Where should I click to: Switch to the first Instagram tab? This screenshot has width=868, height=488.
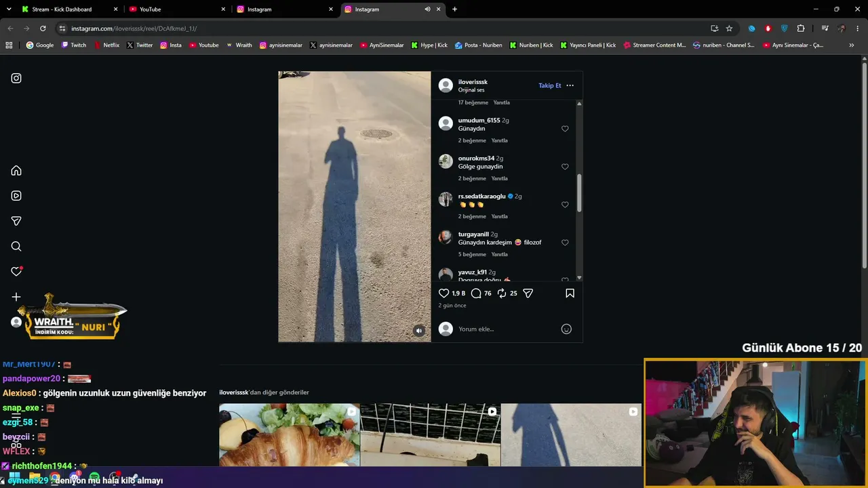[285, 9]
